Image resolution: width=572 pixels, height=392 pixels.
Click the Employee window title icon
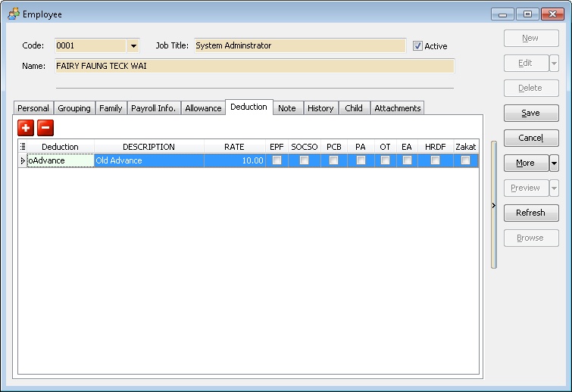14,14
